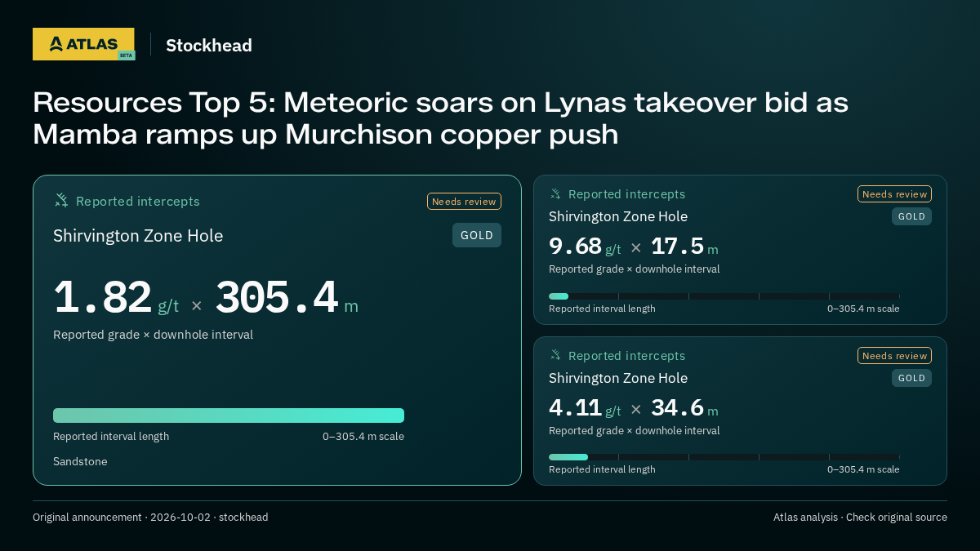Click the GOLD tag on the 305.4 m card

click(477, 235)
